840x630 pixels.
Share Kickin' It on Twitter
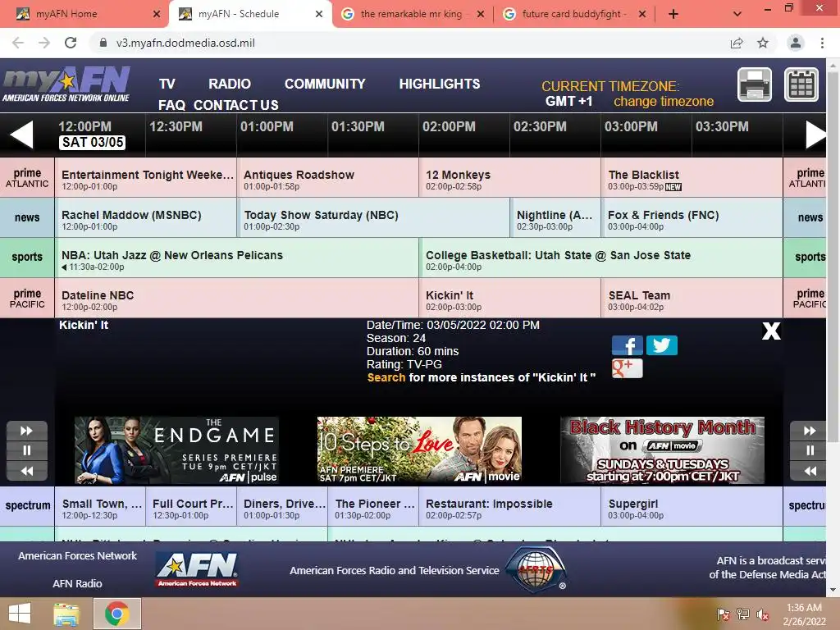coord(662,345)
